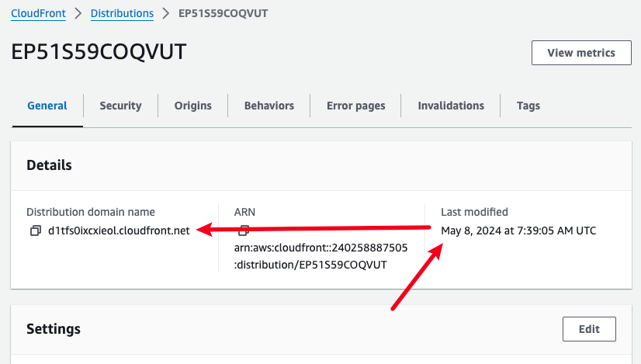This screenshot has height=364, width=641.
Task: Go to the Distributions breadcrumb link
Action: 123,13
